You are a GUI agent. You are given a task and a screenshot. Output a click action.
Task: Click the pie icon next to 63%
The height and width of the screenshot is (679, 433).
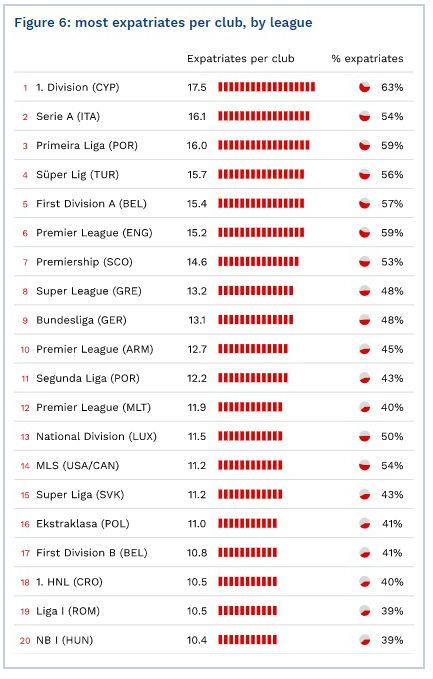click(x=365, y=87)
